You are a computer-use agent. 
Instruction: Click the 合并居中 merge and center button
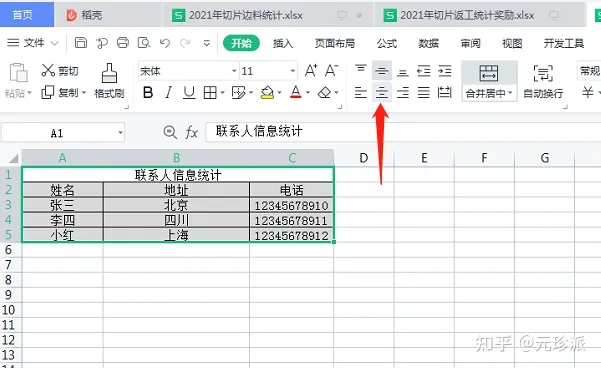pyautogui.click(x=489, y=81)
